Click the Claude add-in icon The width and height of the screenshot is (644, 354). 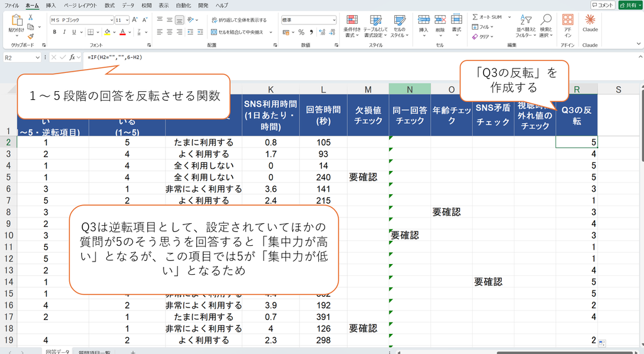(590, 19)
